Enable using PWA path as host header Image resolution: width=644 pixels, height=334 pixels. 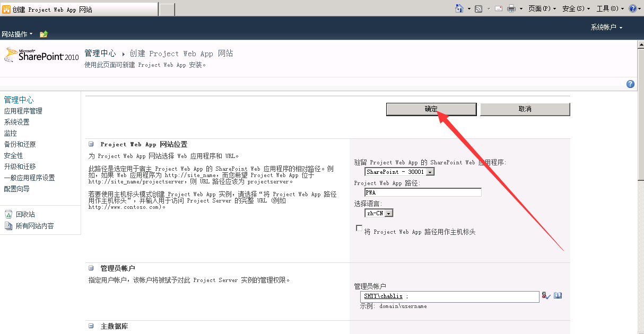point(359,228)
